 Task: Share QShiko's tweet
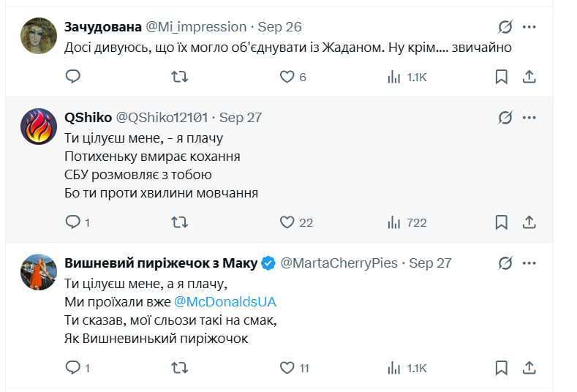point(530,222)
